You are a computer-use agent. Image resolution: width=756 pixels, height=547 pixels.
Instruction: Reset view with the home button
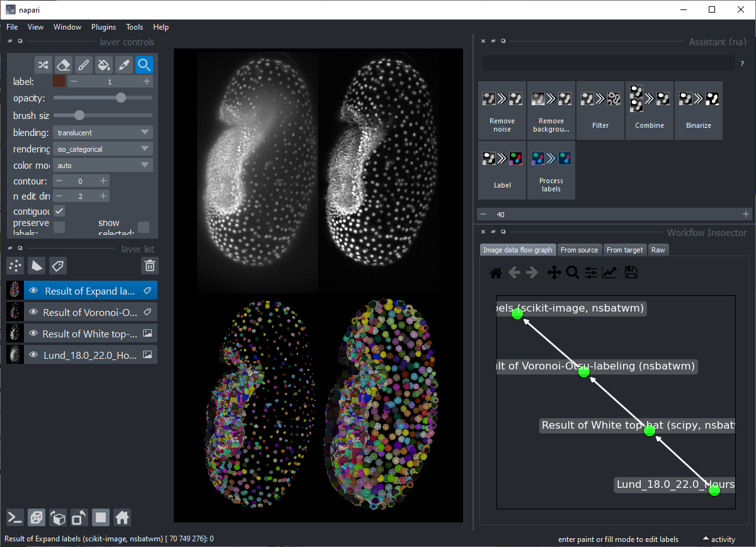click(x=122, y=517)
